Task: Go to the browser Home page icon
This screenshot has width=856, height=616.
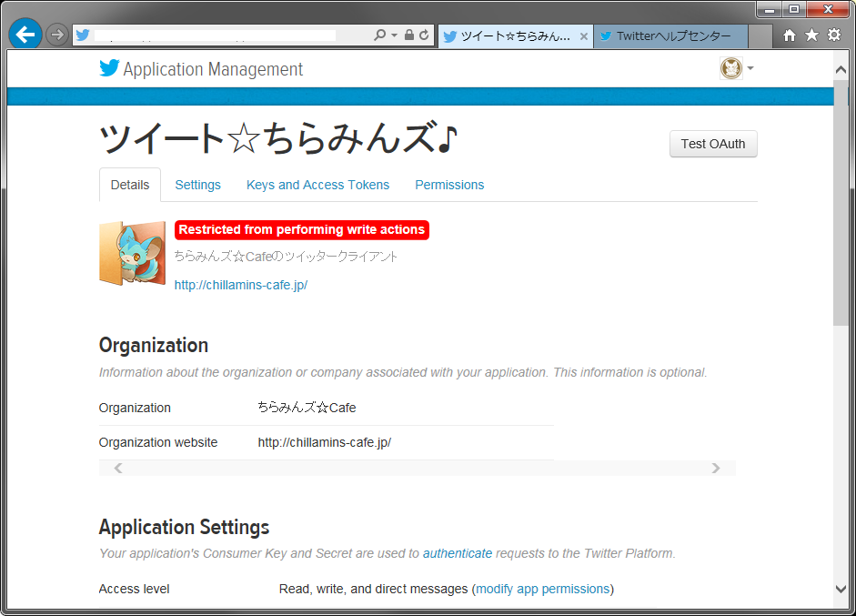Action: click(790, 35)
